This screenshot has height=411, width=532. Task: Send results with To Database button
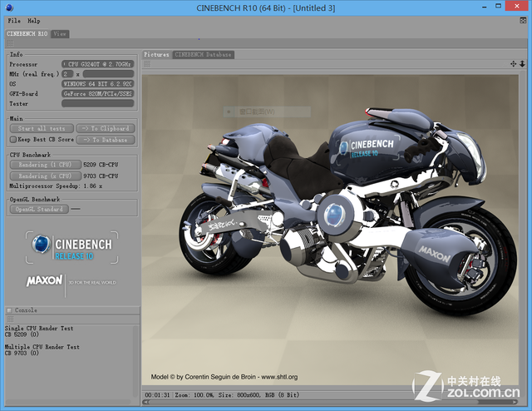pyautogui.click(x=106, y=140)
